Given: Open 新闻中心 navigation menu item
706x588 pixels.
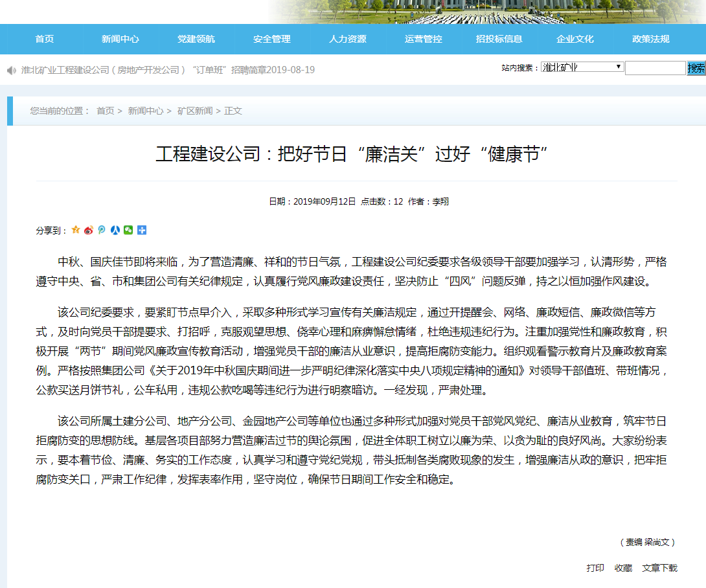Looking at the screenshot, I should point(120,39).
